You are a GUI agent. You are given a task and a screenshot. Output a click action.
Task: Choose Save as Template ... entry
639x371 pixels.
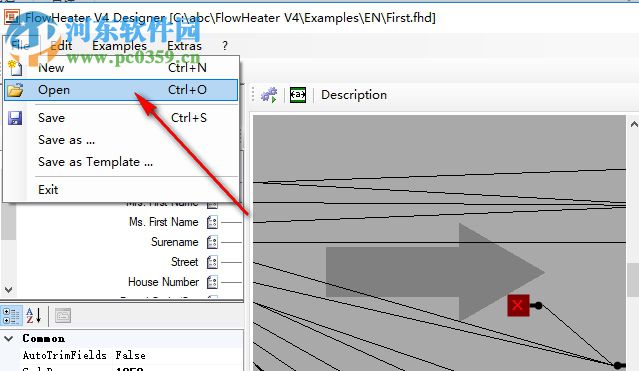[x=121, y=162]
